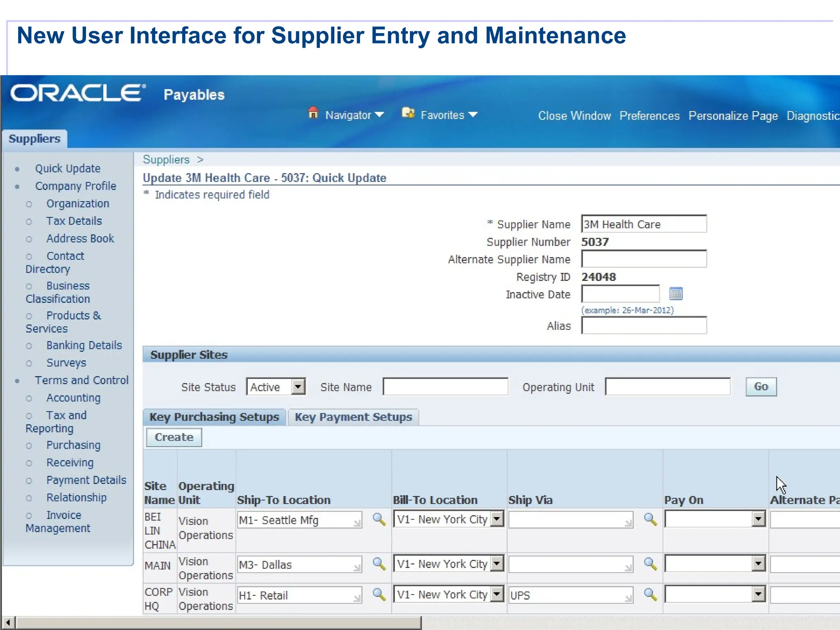Open the Preferences link
840x630 pixels.
[x=649, y=116]
